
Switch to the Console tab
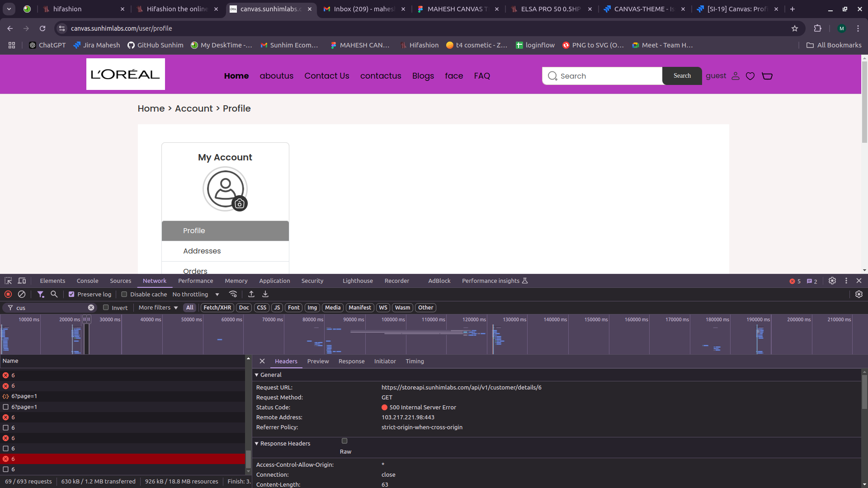click(x=87, y=281)
